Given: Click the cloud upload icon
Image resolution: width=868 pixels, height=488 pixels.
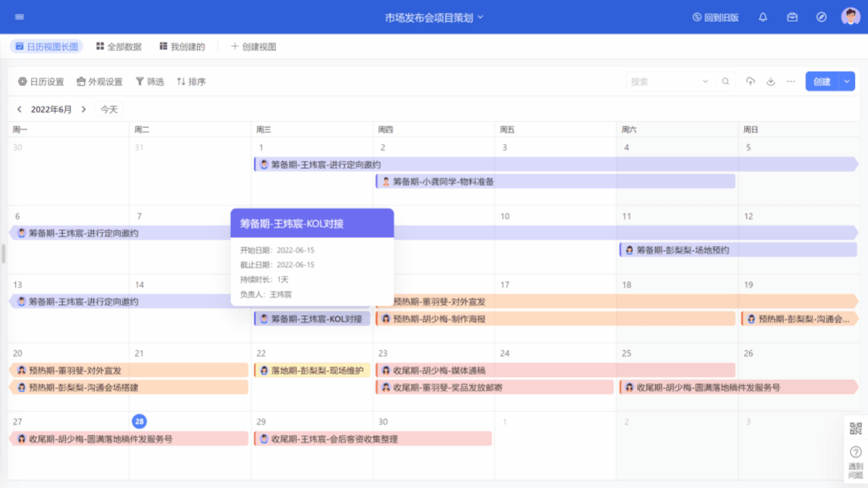Looking at the screenshot, I should coord(751,81).
